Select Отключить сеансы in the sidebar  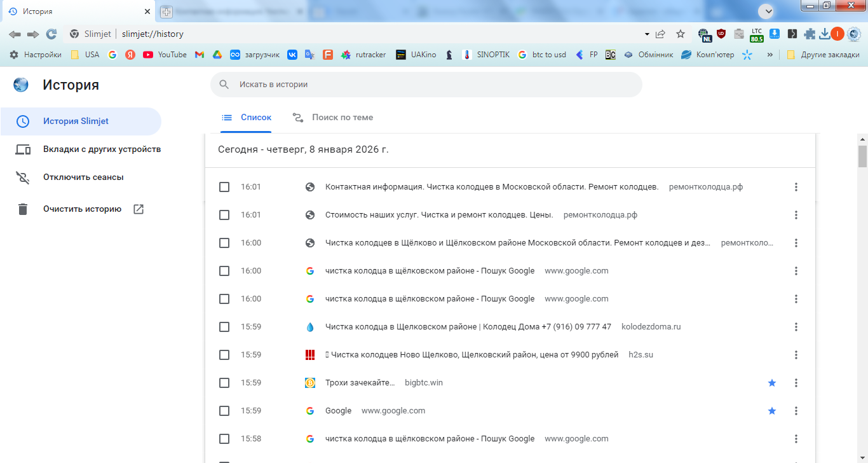tap(70, 177)
